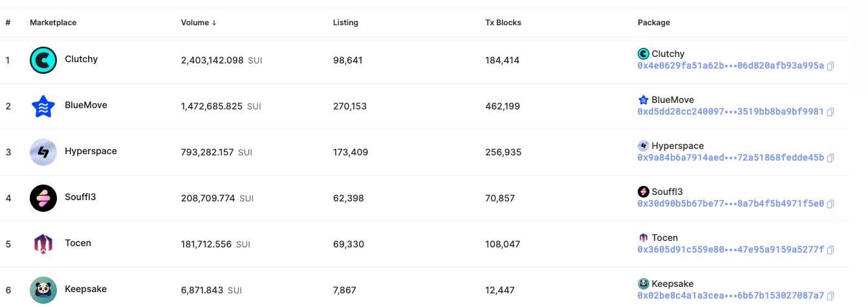The image size is (868, 307).
Task: Sort table by Volume column
Action: 199,23
